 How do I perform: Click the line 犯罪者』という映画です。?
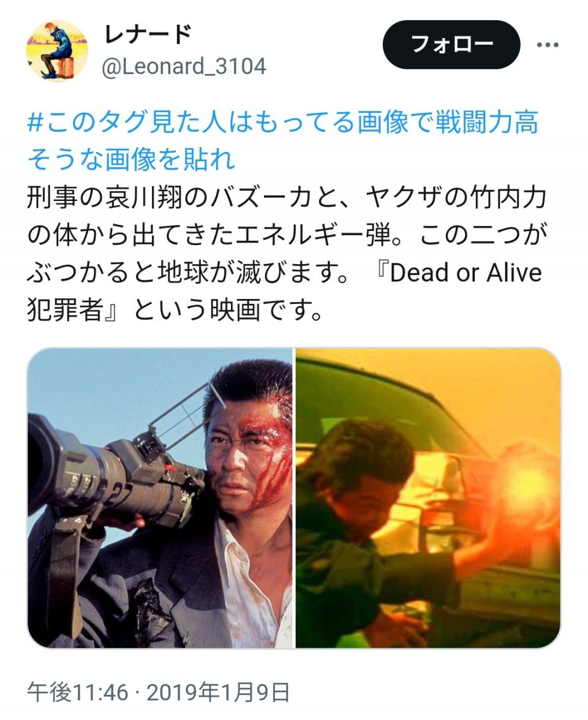point(175,311)
